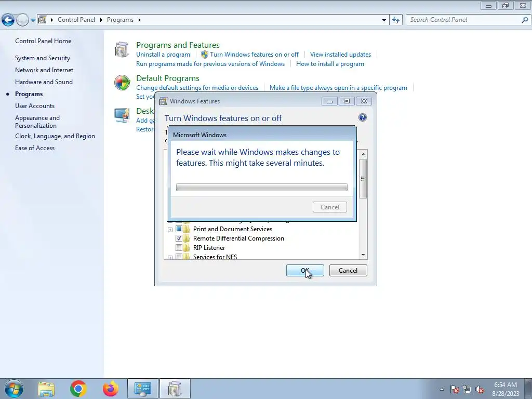Open Windows Explorer from the taskbar
The image size is (532, 399).
click(46, 389)
